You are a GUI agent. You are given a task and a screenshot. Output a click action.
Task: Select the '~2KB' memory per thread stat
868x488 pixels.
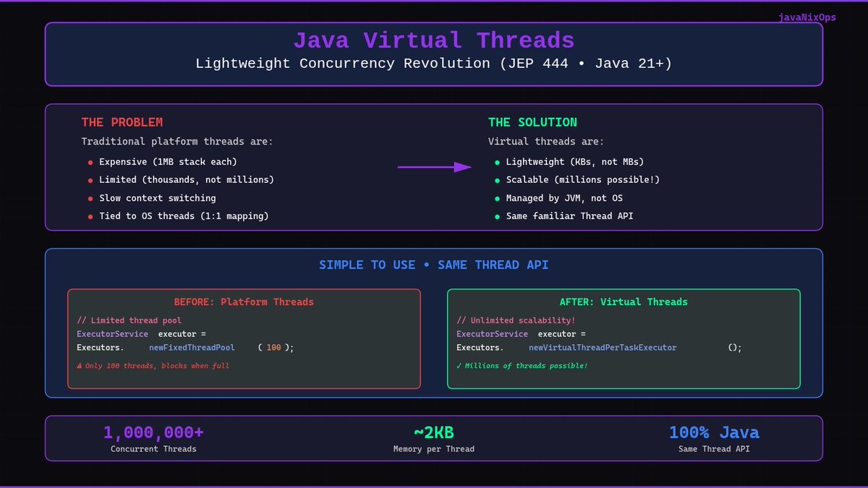pyautogui.click(x=433, y=432)
